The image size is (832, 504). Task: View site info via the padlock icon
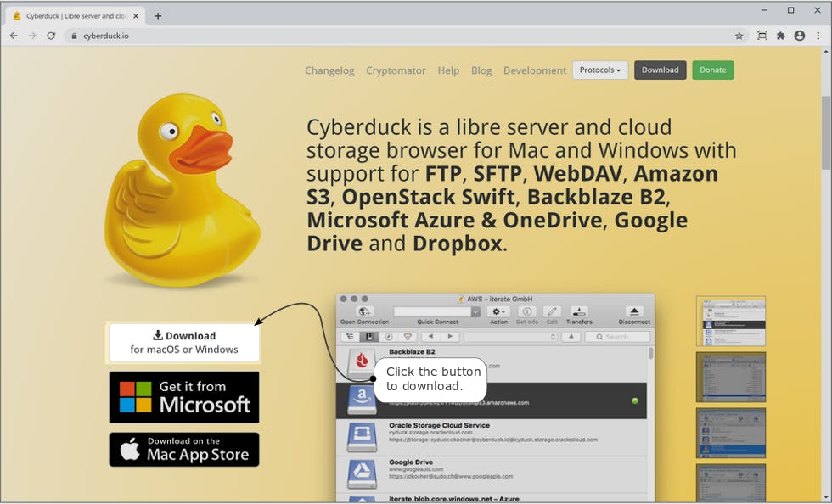(x=74, y=36)
